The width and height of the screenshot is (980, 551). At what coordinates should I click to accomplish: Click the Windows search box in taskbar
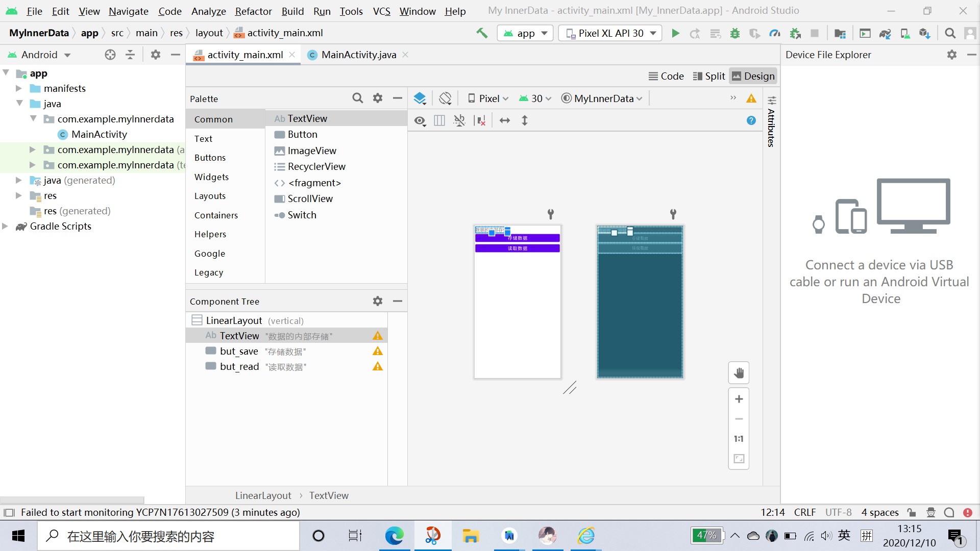click(x=168, y=536)
